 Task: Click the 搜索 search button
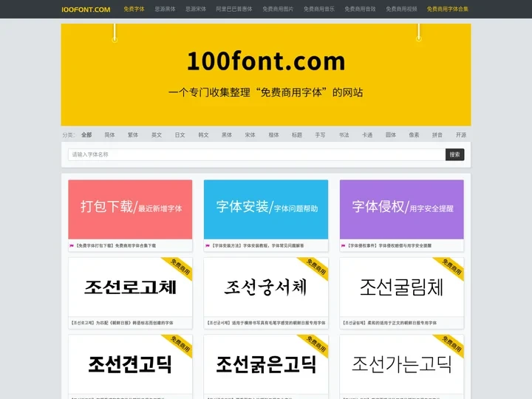click(x=454, y=154)
